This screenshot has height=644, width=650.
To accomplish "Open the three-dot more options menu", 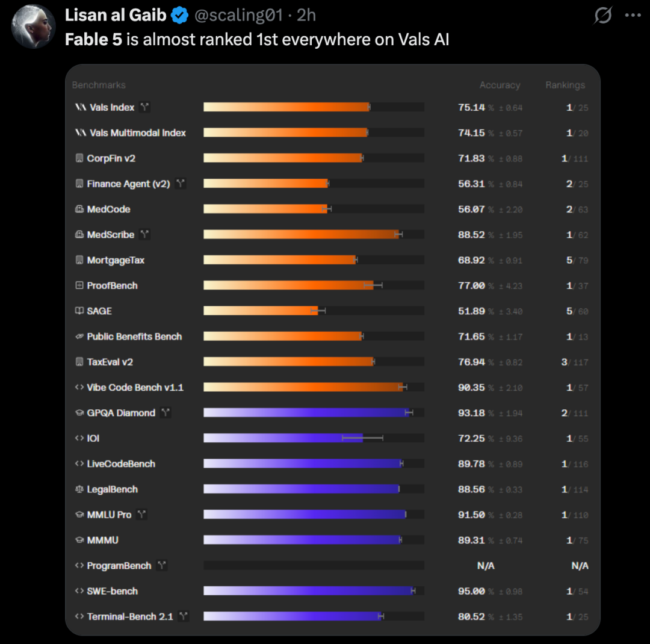I will point(633,15).
